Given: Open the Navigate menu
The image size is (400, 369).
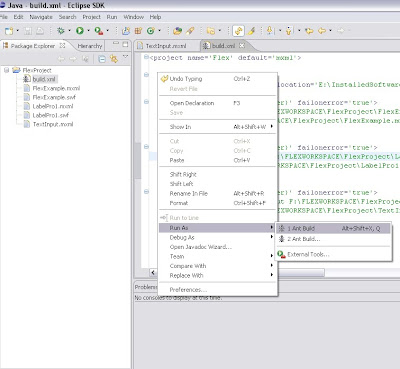Looking at the screenshot, I should click(41, 17).
